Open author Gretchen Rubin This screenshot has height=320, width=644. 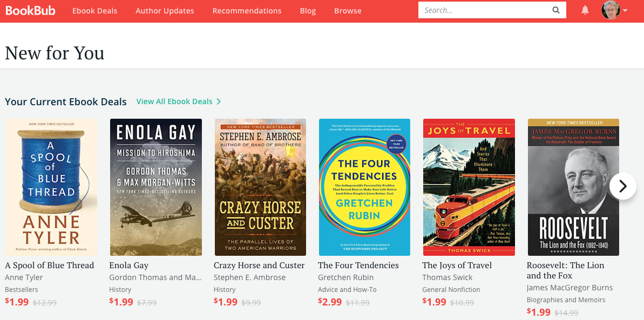tap(346, 278)
